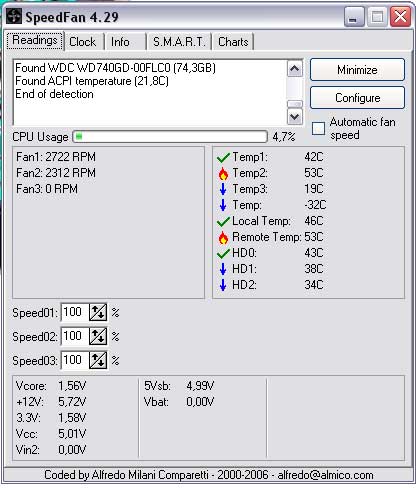Switch to the Charts tab
The width and height of the screenshot is (416, 488).
click(233, 42)
